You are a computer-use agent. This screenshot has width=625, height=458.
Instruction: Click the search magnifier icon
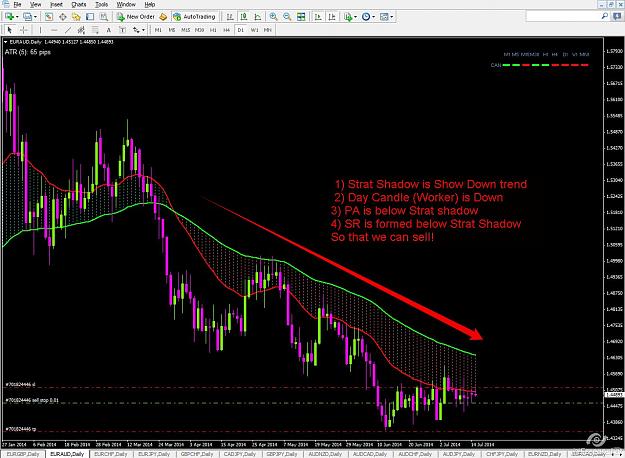[x=605, y=16]
